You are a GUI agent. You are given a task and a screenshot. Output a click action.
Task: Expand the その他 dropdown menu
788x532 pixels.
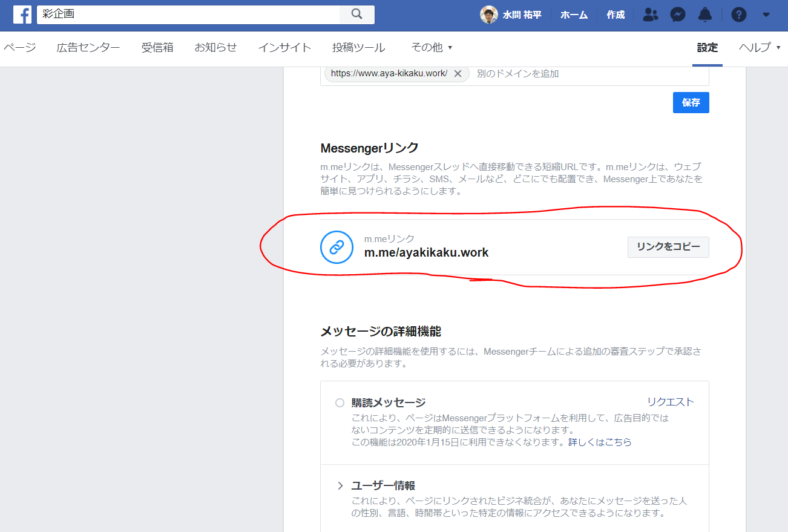(432, 48)
